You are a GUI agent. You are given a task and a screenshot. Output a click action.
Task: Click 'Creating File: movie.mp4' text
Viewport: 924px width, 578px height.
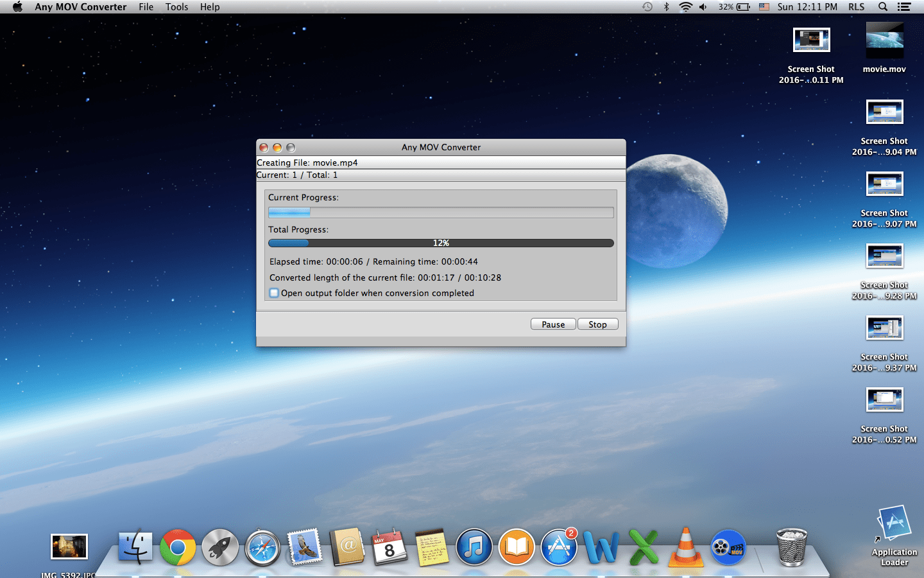[x=307, y=162]
